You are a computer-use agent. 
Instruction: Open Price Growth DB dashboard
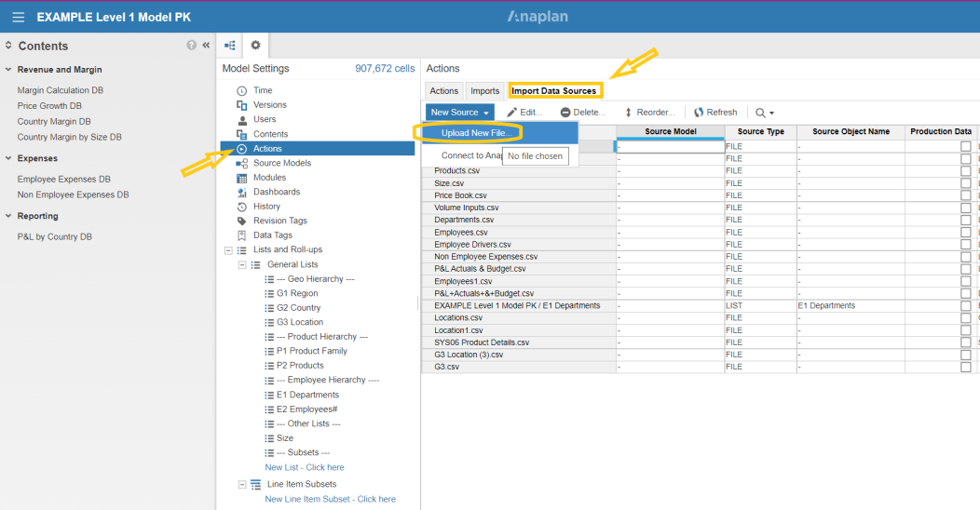[x=49, y=106]
